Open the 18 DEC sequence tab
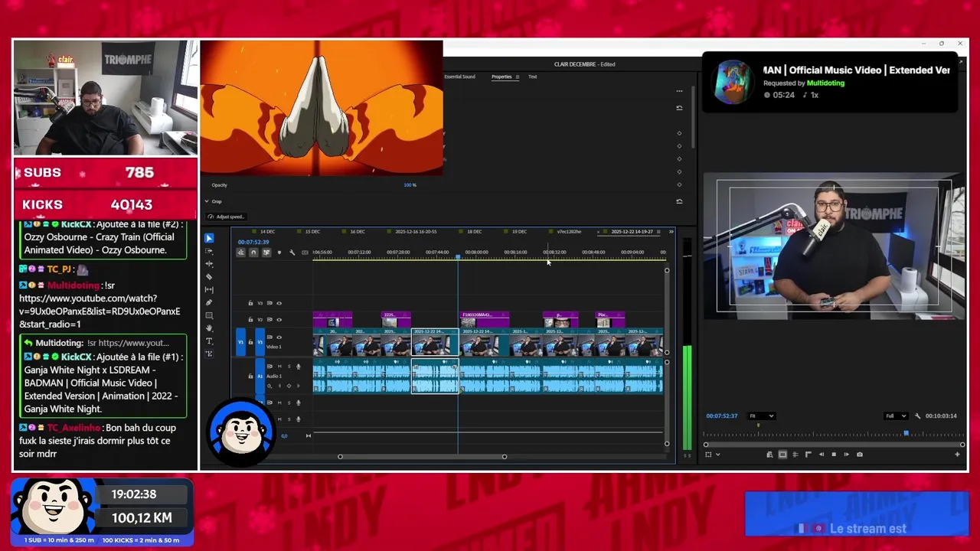The image size is (980, 551). pos(474,231)
